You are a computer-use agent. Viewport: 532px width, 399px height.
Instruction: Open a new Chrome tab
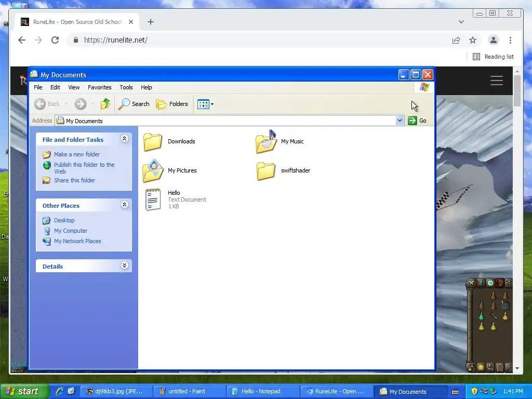[x=151, y=22]
